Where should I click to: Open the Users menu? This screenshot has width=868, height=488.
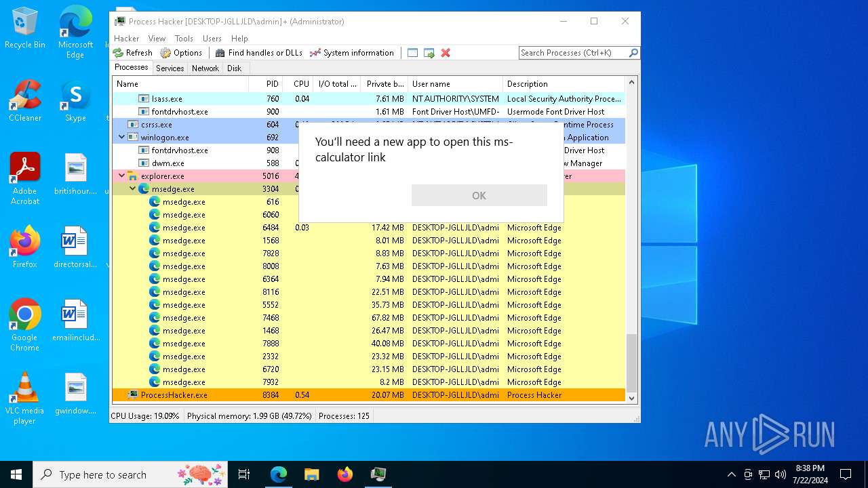click(212, 39)
